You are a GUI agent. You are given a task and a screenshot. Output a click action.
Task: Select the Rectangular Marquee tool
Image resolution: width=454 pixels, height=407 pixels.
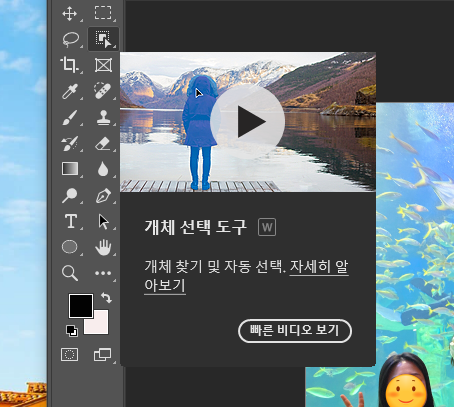coord(103,13)
